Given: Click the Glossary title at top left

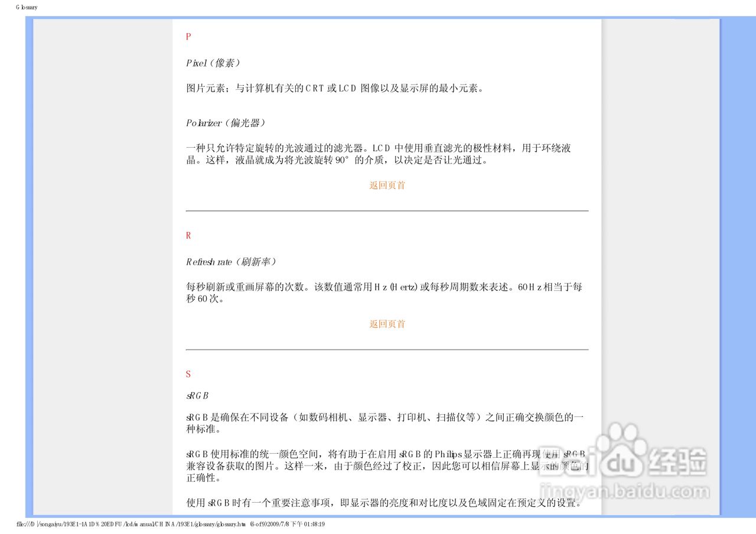Looking at the screenshot, I should click(x=26, y=7).
